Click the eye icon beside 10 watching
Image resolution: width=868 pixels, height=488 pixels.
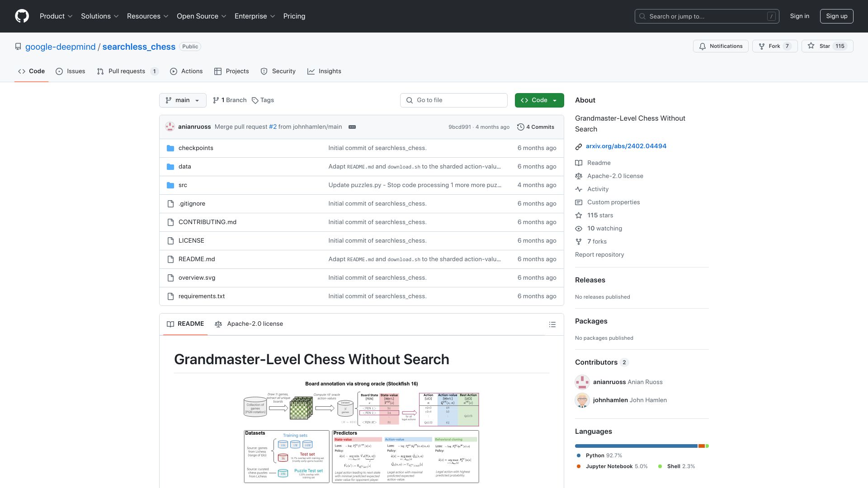579,229
